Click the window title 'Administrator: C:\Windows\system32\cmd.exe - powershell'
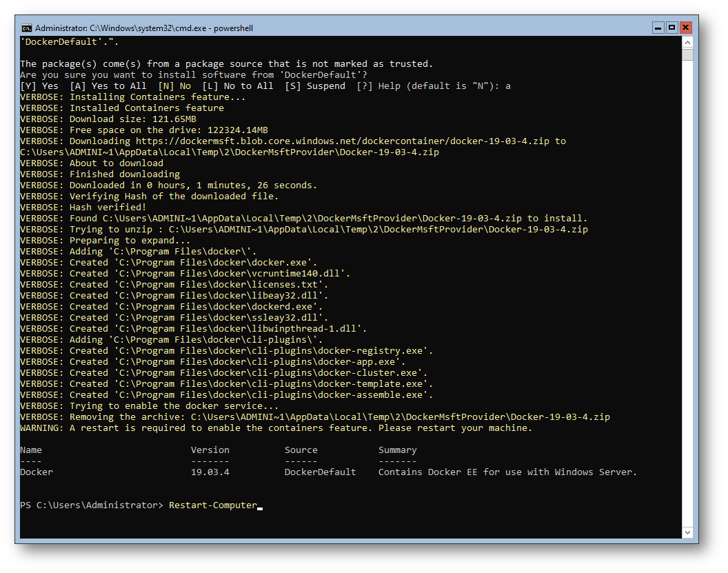Image resolution: width=728 pixels, height=573 pixels. pos(144,28)
